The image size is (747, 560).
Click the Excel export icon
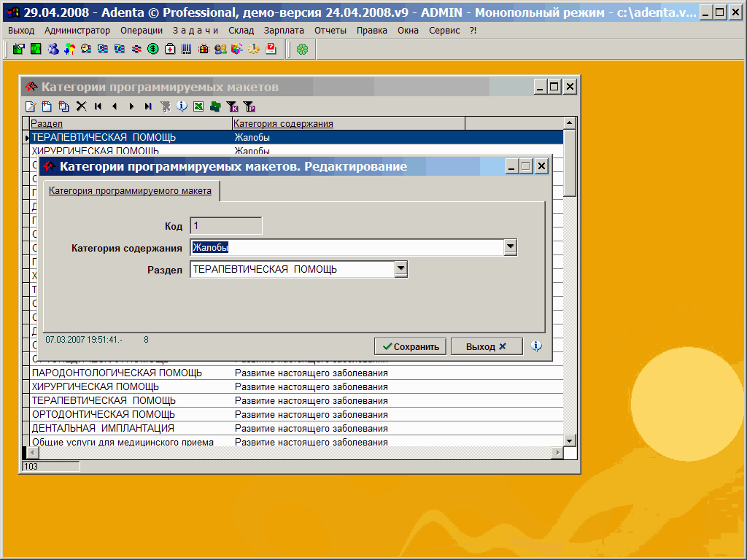(198, 106)
